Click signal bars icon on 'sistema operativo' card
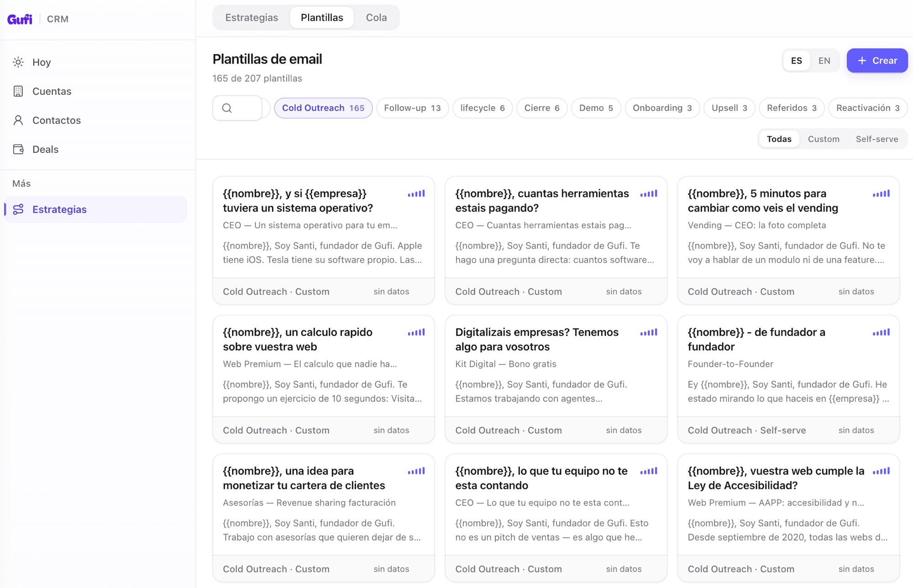The width and height of the screenshot is (913, 588). 416,194
